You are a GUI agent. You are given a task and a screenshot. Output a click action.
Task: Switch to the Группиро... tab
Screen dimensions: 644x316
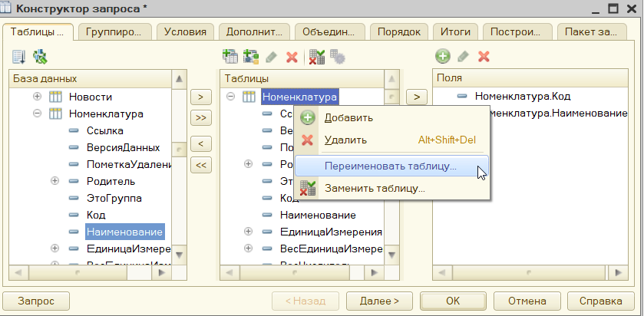coord(114,32)
